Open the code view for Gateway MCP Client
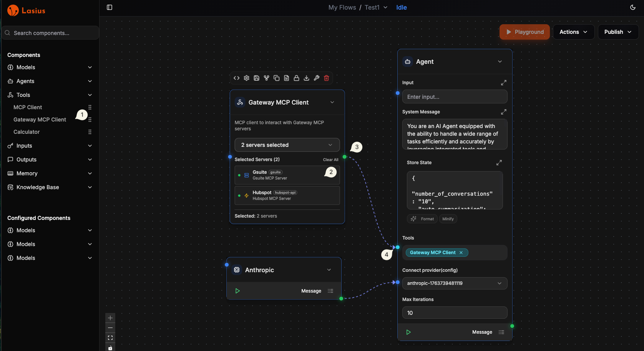 click(236, 78)
